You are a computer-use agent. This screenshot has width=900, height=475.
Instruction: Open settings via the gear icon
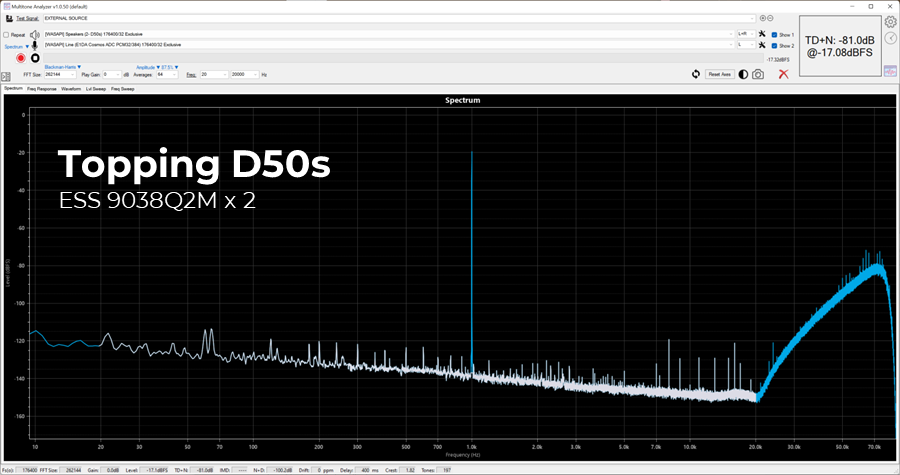click(x=890, y=22)
